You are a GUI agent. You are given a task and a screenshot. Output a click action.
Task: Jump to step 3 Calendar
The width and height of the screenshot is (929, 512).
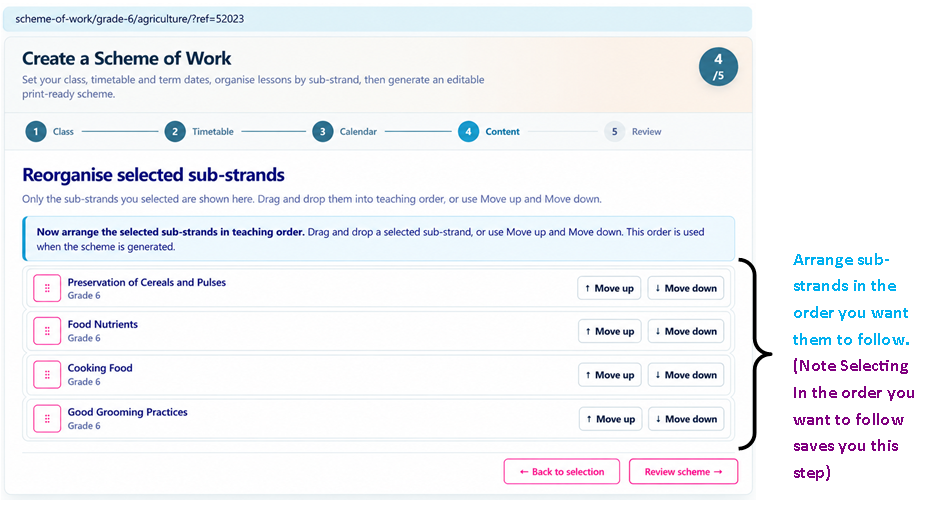(x=345, y=132)
